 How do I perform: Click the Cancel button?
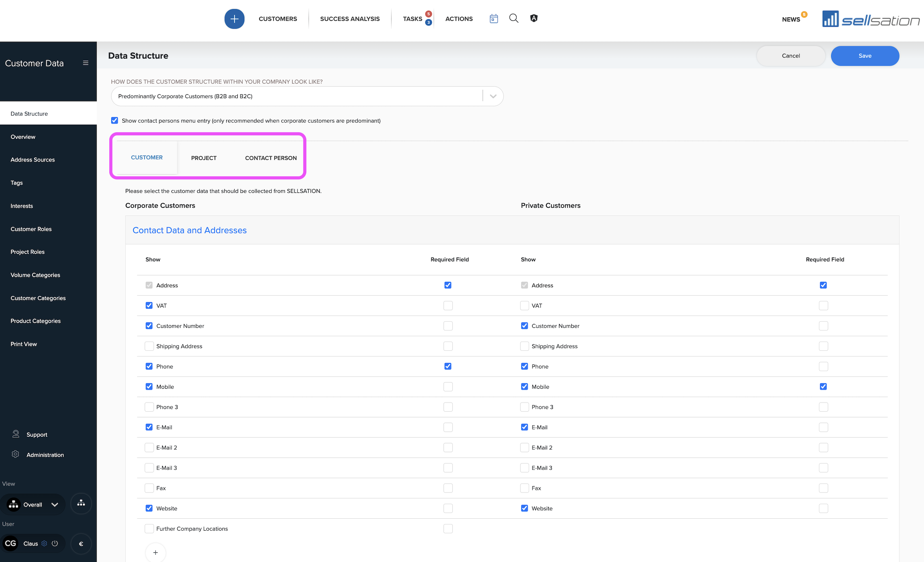(x=791, y=56)
